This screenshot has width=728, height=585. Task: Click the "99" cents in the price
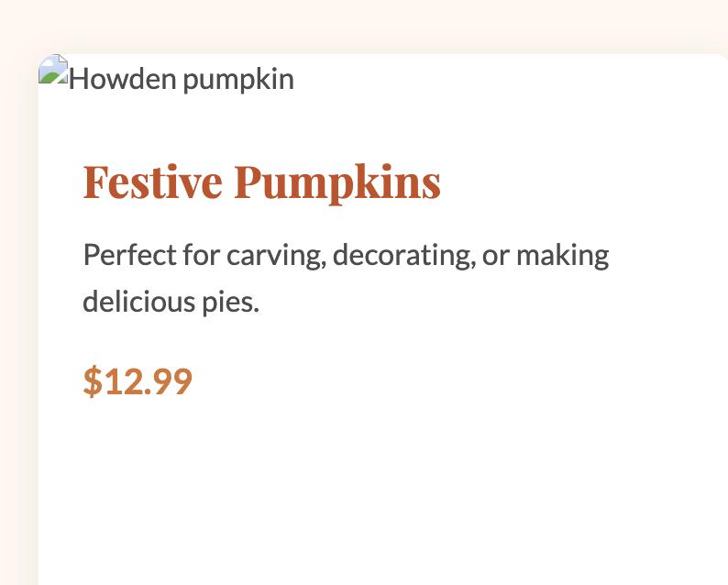click(171, 381)
